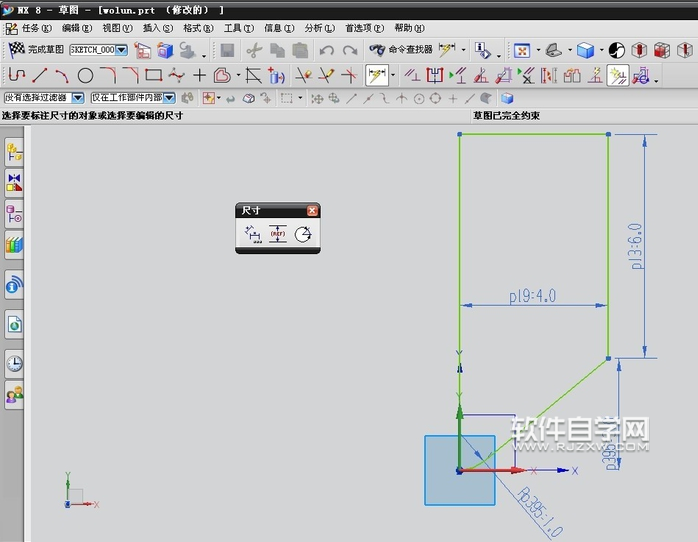Click the Save disk icon
Screen dimensions: 698x542
(227, 50)
